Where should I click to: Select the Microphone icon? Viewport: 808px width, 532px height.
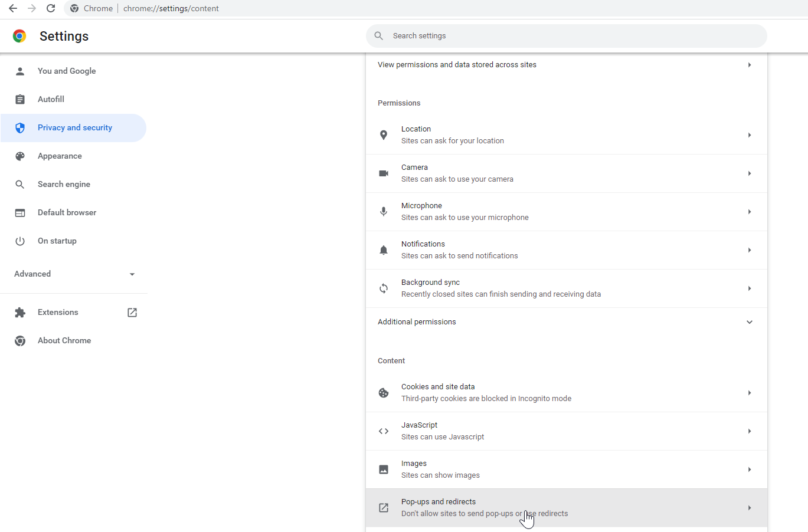[x=384, y=211]
